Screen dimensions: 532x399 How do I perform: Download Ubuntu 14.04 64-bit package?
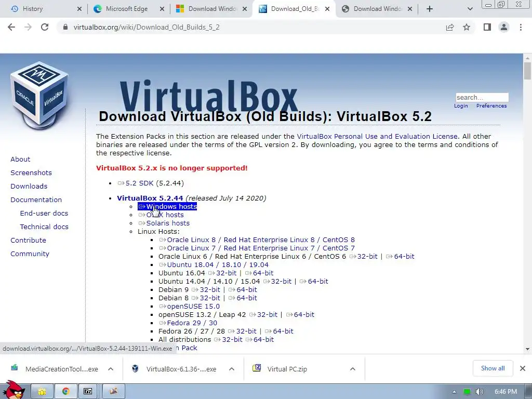(x=314, y=281)
